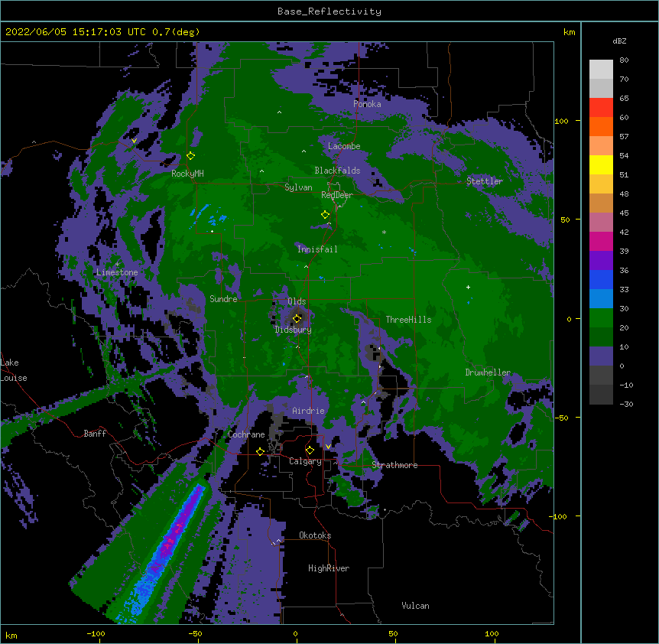Click the -50 tick label on right axis
659x644 pixels.
[x=561, y=418]
